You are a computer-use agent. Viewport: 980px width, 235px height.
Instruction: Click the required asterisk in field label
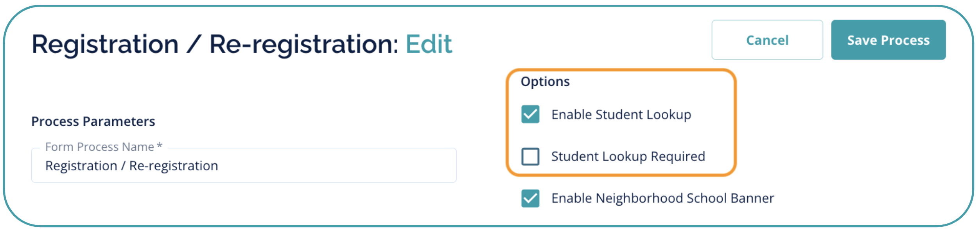pyautogui.click(x=160, y=146)
